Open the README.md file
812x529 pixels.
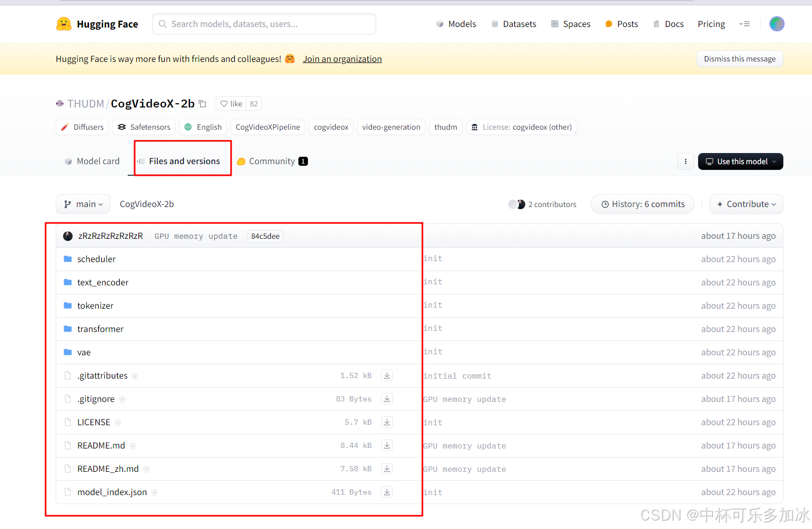pos(101,445)
